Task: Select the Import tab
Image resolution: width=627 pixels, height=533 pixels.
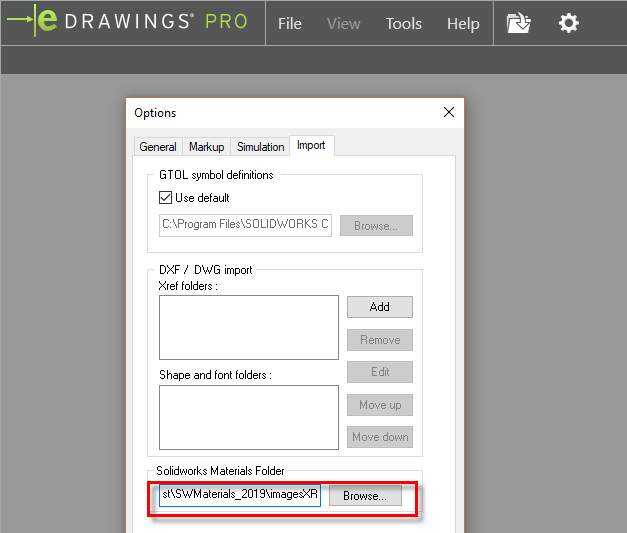Action: (311, 145)
